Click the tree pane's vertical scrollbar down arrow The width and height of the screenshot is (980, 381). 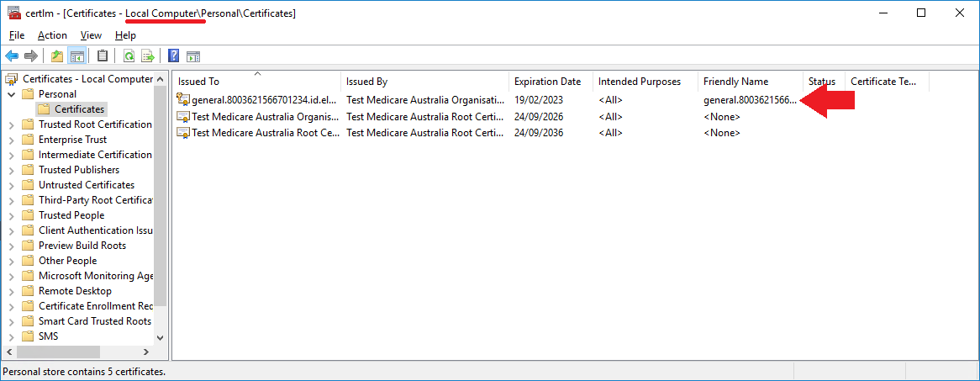point(160,337)
